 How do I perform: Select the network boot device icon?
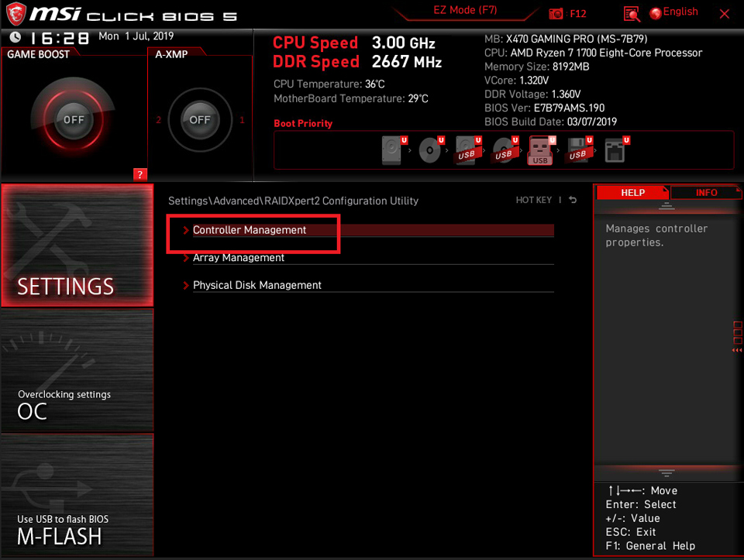[617, 149]
